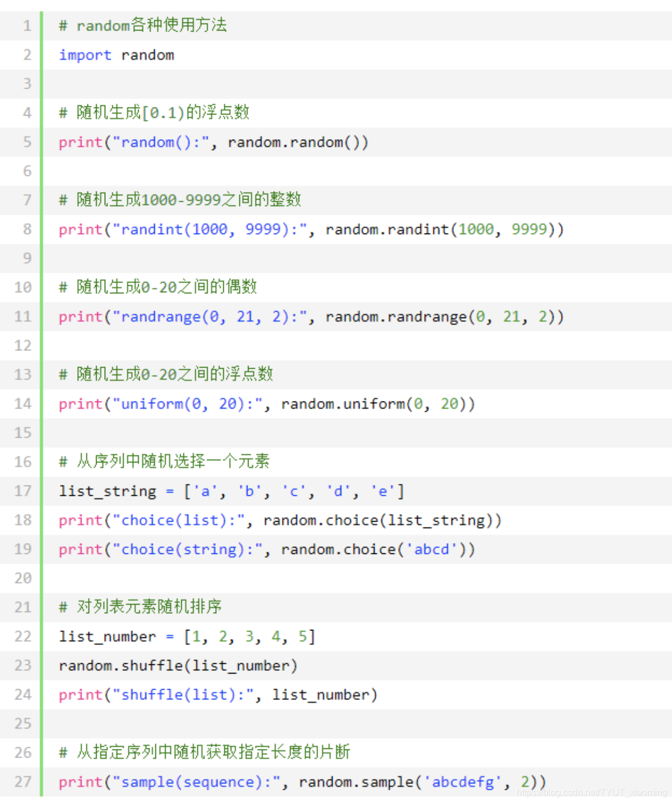Click the 'print' keyword on line 11
672x803 pixels.
tap(81, 317)
